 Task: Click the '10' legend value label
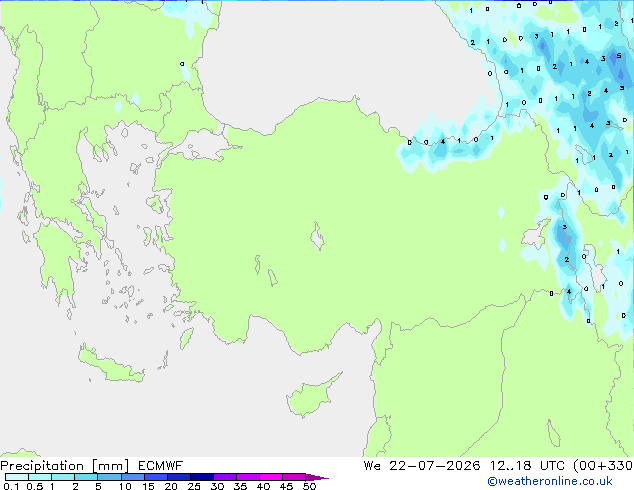[x=125, y=486]
